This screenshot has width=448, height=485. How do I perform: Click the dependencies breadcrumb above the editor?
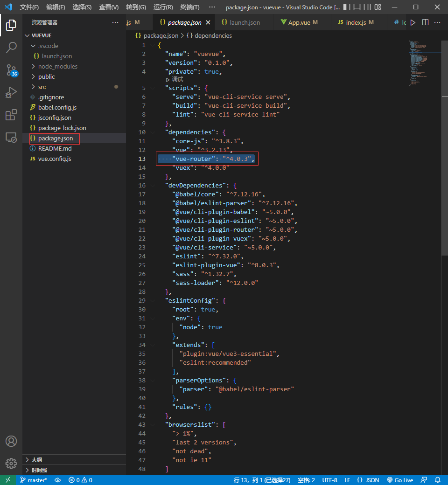click(x=212, y=35)
